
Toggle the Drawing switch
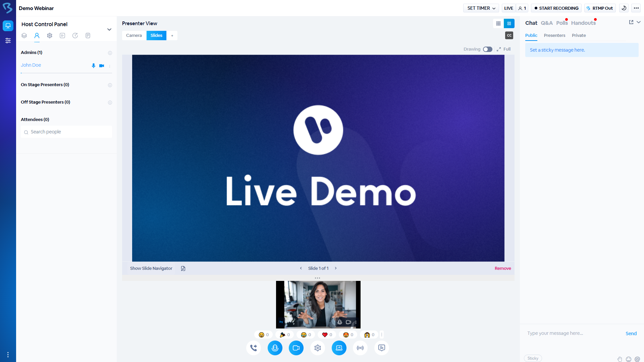pyautogui.click(x=488, y=49)
